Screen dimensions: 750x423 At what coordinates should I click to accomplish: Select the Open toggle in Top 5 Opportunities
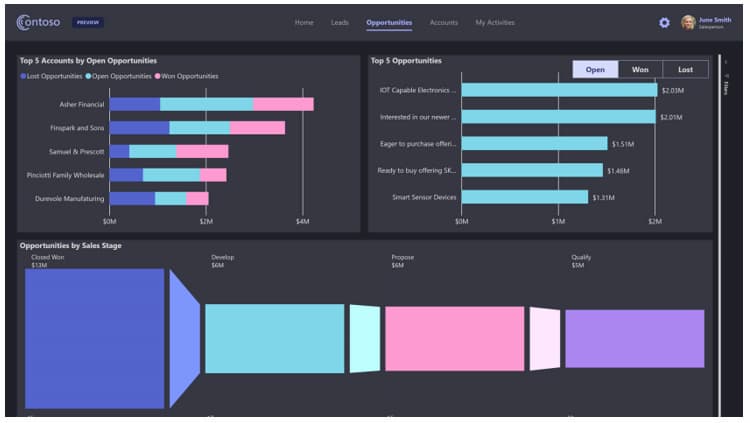595,69
